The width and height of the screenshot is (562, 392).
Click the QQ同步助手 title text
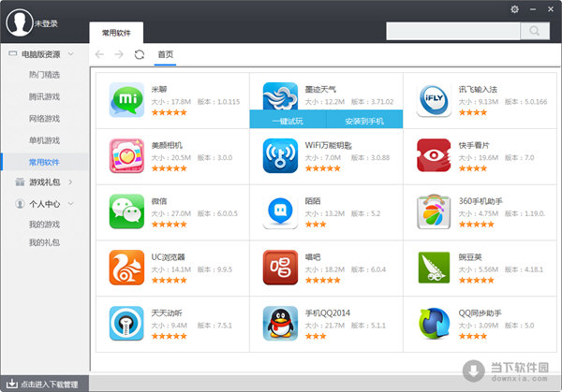(x=481, y=312)
